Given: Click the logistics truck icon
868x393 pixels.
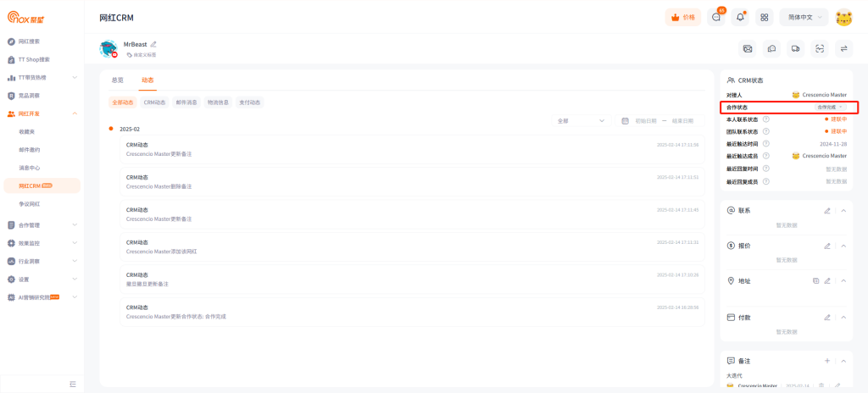Looking at the screenshot, I should click(x=795, y=49).
